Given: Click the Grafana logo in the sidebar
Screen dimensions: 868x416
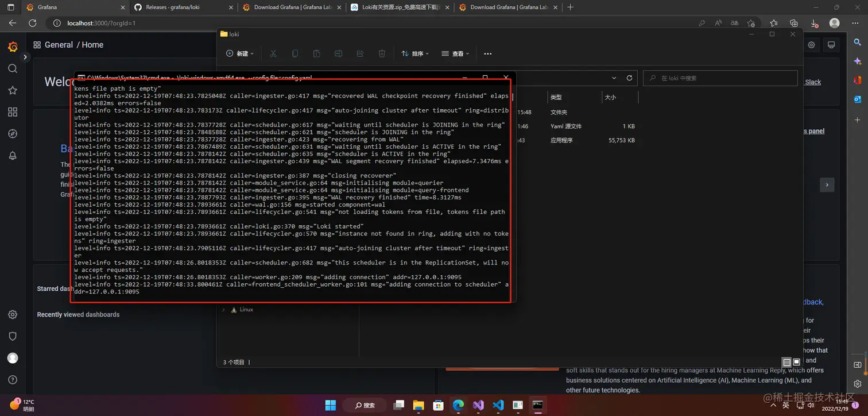Looking at the screenshot, I should coord(13,47).
